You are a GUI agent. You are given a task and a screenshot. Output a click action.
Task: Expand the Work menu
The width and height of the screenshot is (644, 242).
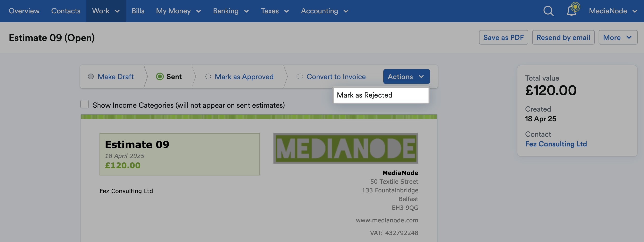coord(106,11)
